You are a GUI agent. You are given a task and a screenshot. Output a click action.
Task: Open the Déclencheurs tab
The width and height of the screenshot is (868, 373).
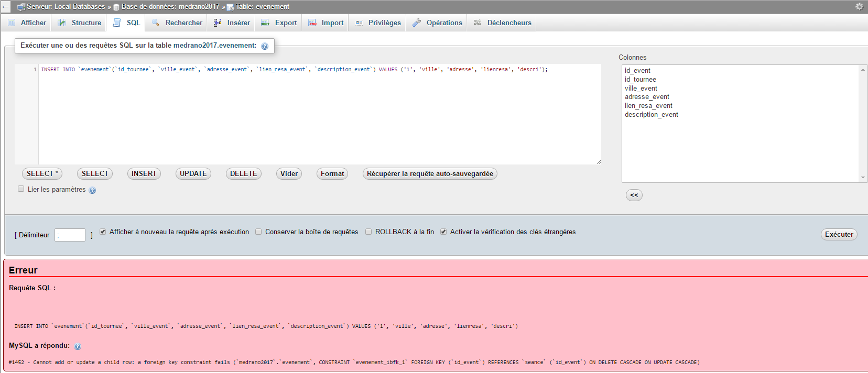click(503, 23)
